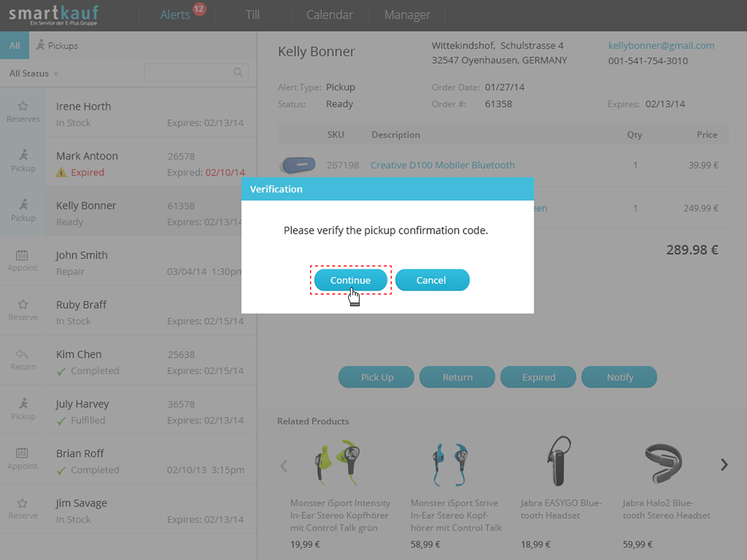The height and width of the screenshot is (560, 747).
Task: Open the Creative D100 Mobiler Bluetooth link
Action: point(442,165)
